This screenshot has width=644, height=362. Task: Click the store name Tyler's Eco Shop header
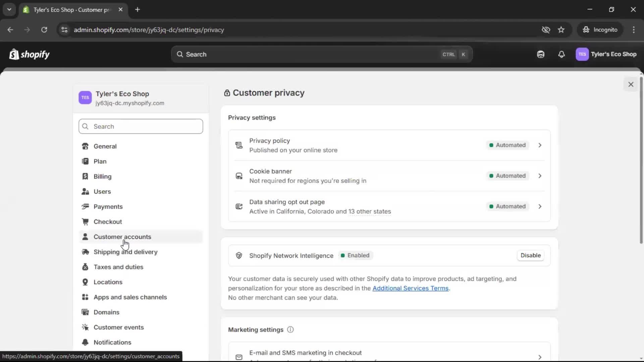(x=122, y=94)
